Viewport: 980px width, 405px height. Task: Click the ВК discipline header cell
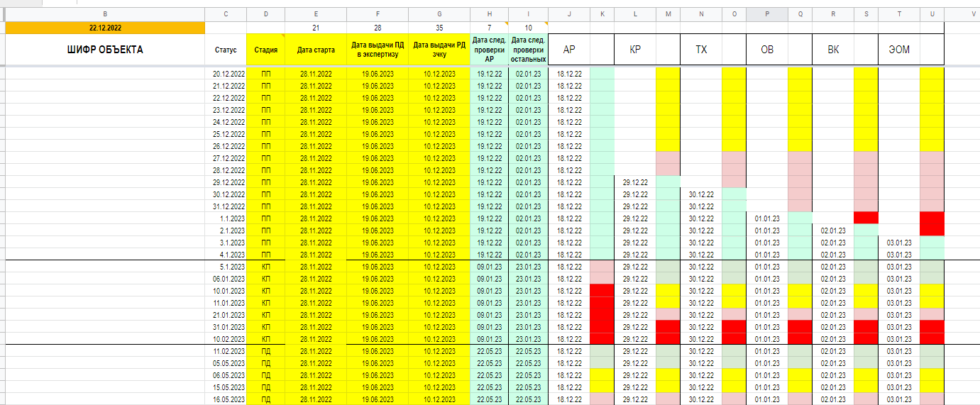pyautogui.click(x=833, y=50)
